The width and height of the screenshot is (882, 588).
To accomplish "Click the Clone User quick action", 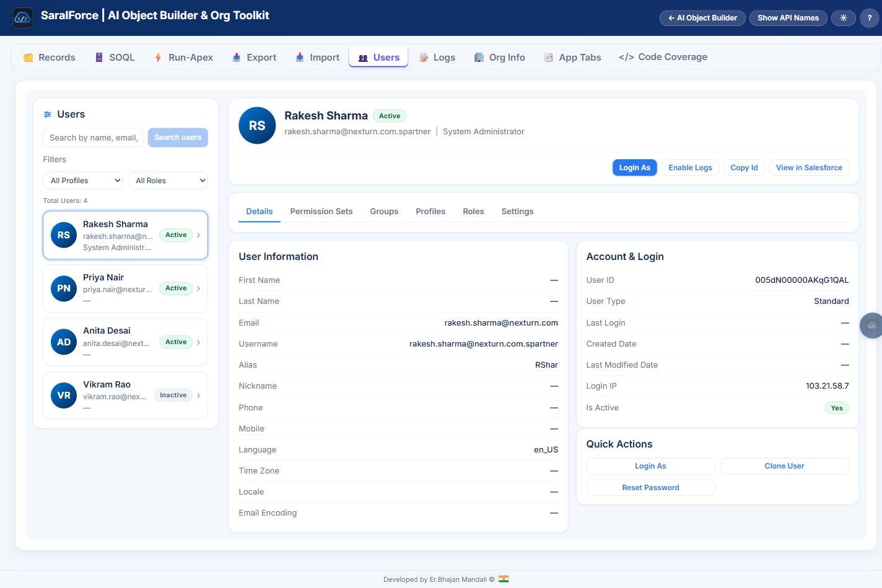I will coord(784,466).
